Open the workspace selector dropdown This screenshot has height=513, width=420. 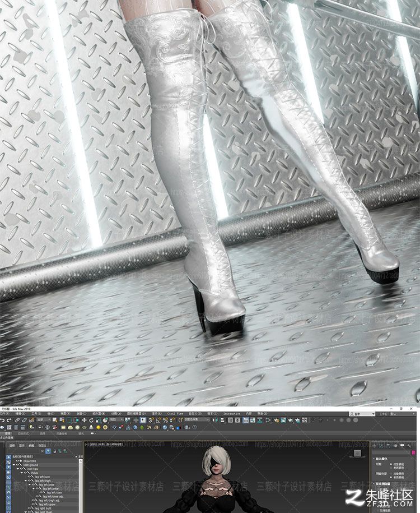click(398, 414)
